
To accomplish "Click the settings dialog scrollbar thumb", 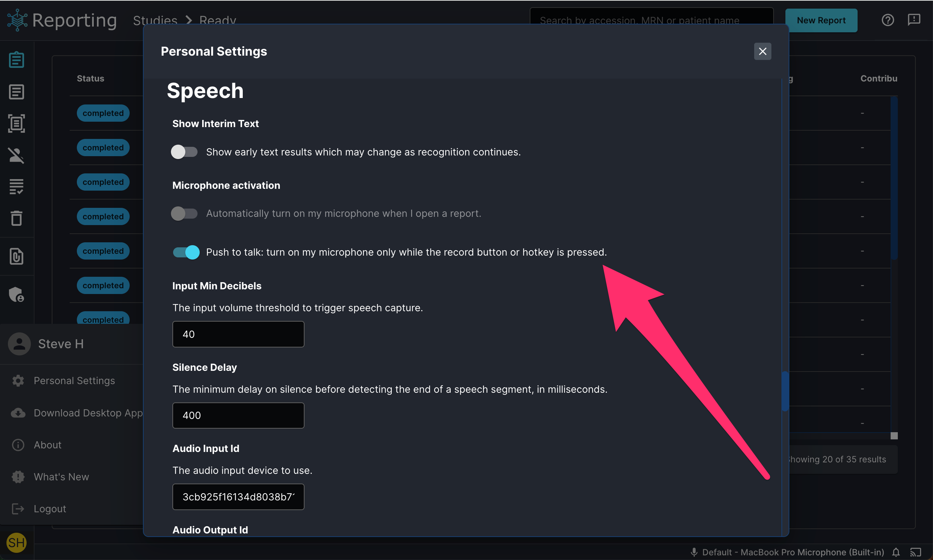I will [x=785, y=391].
